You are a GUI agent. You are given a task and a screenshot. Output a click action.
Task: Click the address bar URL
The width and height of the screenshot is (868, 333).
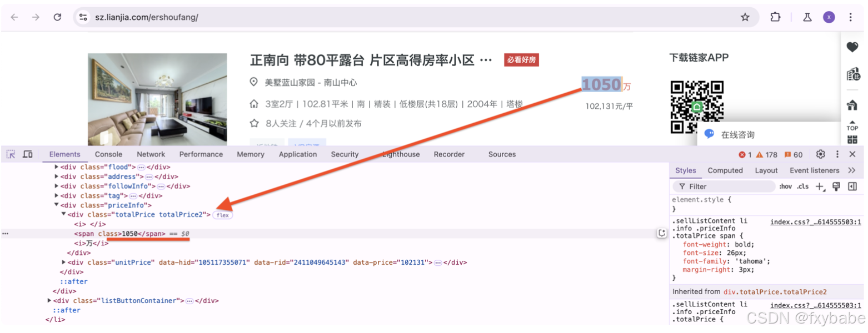click(x=146, y=17)
